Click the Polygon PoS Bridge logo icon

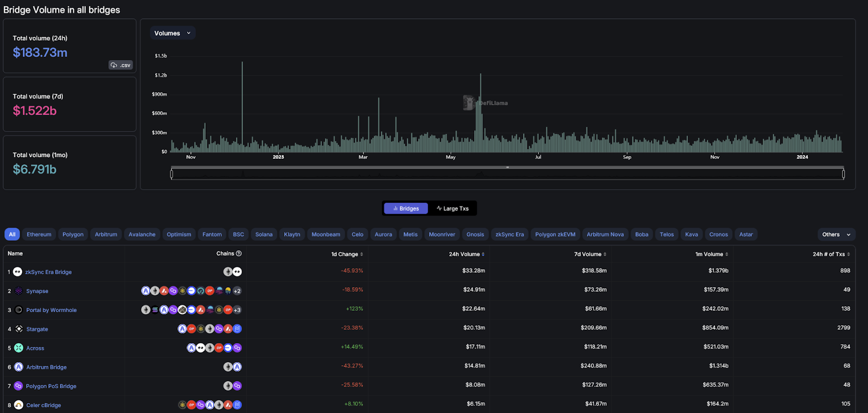[18, 386]
